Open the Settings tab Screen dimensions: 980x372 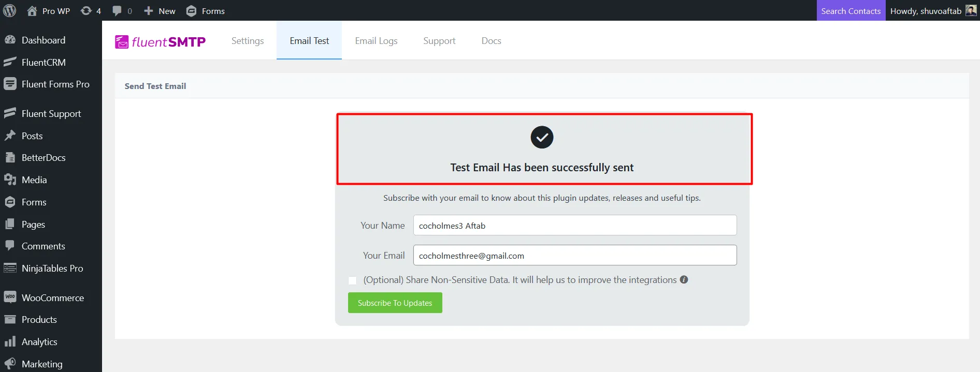pos(248,40)
